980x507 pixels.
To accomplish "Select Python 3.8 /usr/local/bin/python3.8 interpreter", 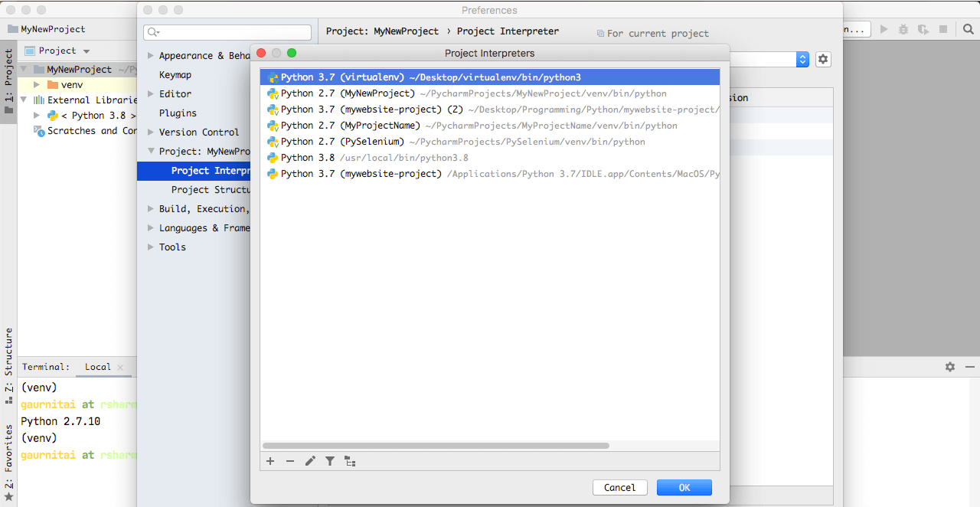I will click(x=490, y=158).
